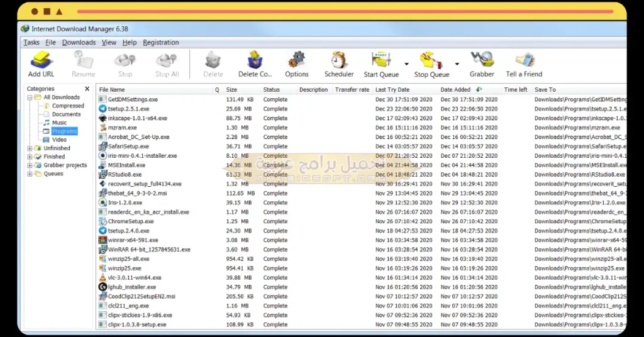Click the IDM logo in title bar

pyautogui.click(x=25, y=29)
